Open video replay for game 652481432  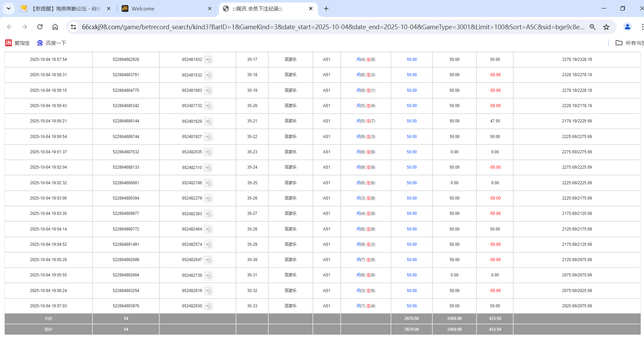(x=209, y=59)
